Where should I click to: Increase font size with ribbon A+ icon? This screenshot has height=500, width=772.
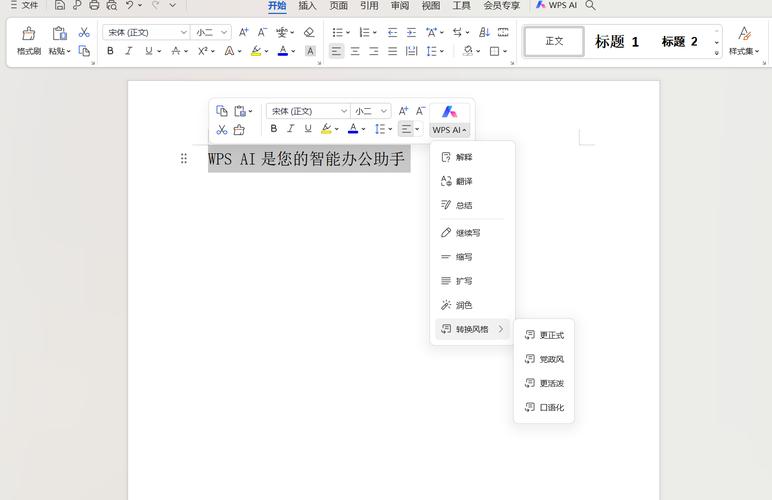pyautogui.click(x=243, y=32)
